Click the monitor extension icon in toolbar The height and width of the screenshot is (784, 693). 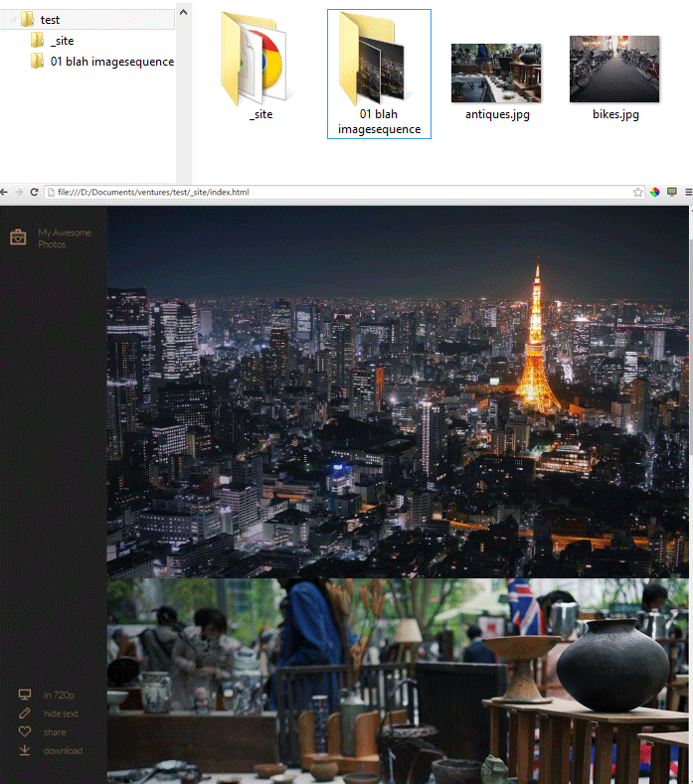672,192
